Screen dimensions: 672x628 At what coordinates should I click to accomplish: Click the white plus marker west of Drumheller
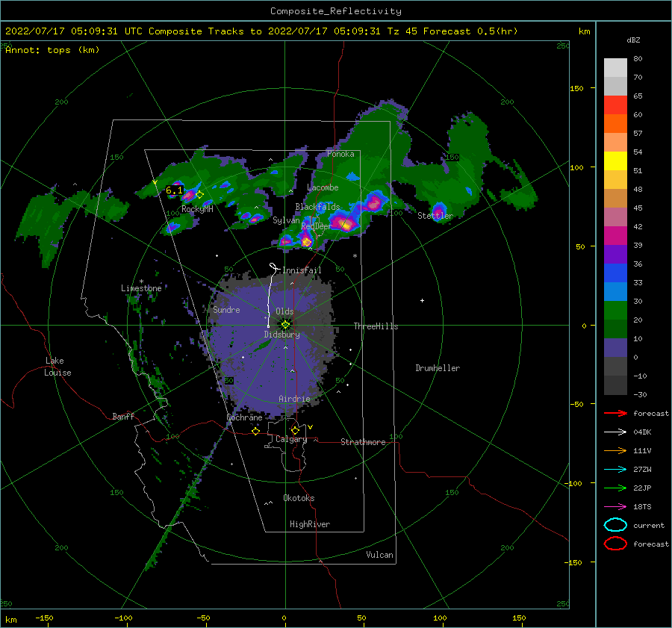422,300
